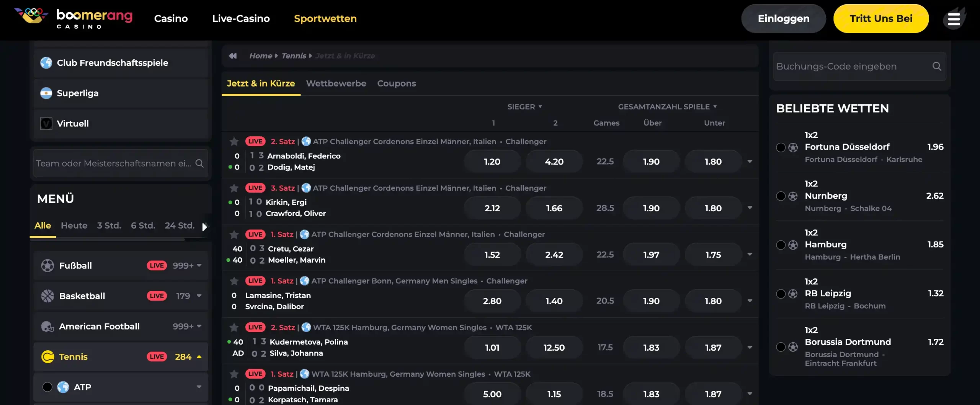Click soccer ball icon next to Fortuna Düsseldorf

(793, 147)
